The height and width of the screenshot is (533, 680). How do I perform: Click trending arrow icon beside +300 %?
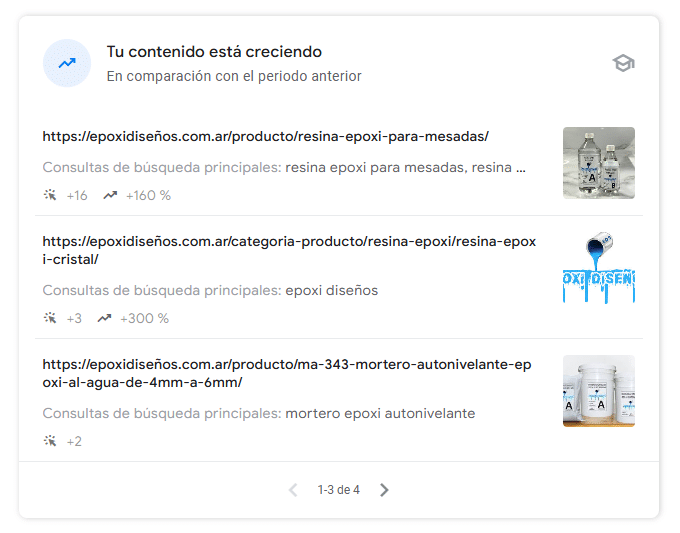(x=104, y=318)
